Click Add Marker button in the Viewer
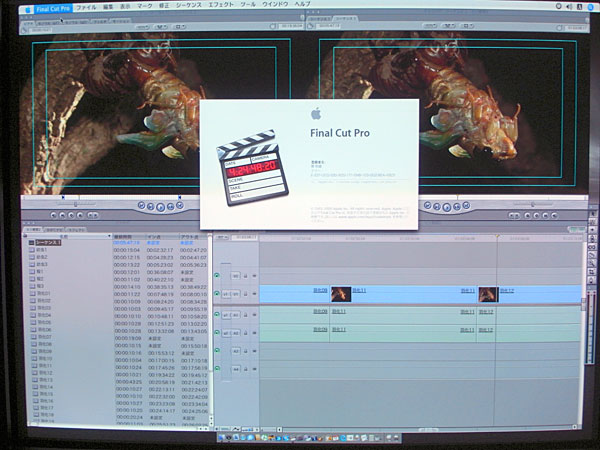 [80, 215]
